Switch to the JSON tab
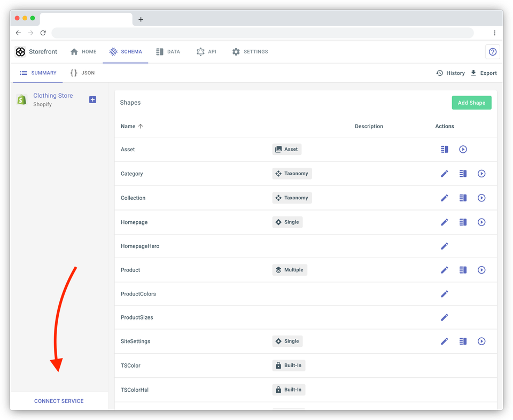 [x=82, y=73]
